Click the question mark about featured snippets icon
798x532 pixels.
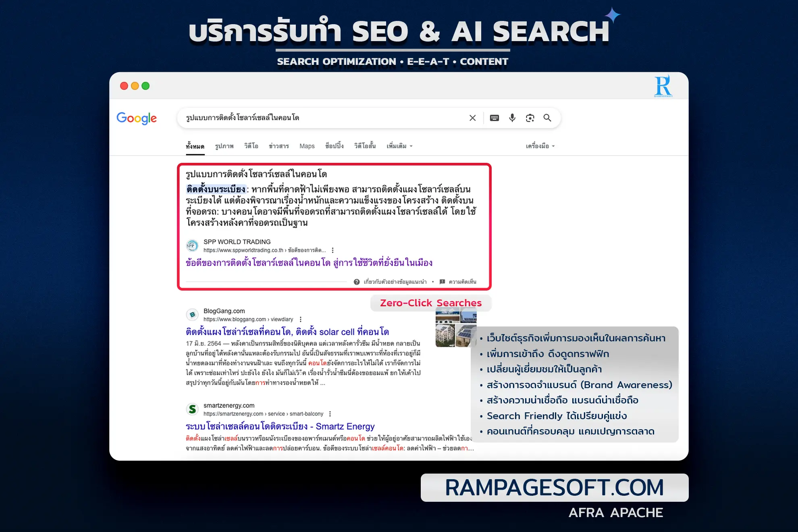pyautogui.click(x=357, y=282)
